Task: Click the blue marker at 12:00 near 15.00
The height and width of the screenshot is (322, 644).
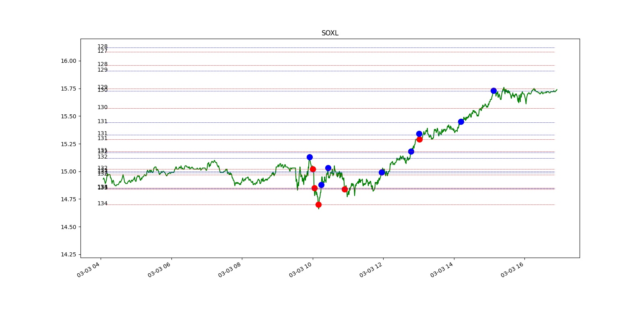Action: [x=382, y=172]
